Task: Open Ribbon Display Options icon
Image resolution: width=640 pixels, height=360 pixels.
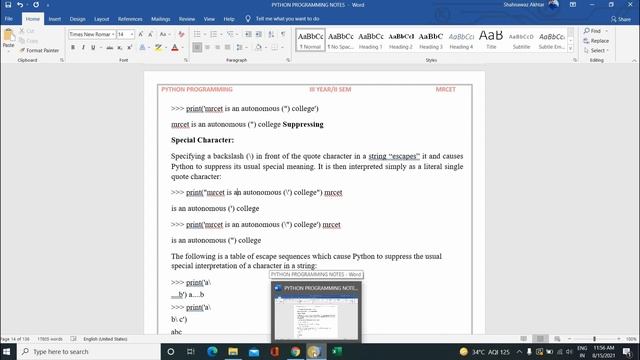Action: pyautogui.click(x=573, y=5)
